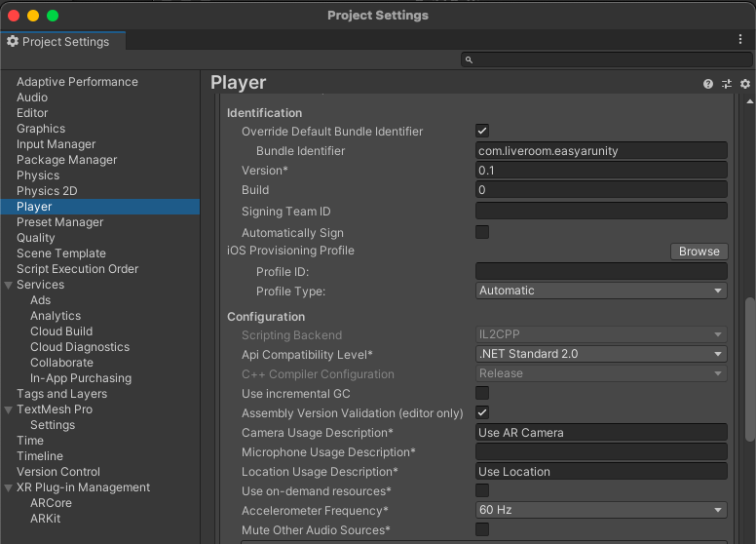Screen dimensions: 756x544
Task: Enable the Automatically Sign checkbox
Action: tap(482, 232)
